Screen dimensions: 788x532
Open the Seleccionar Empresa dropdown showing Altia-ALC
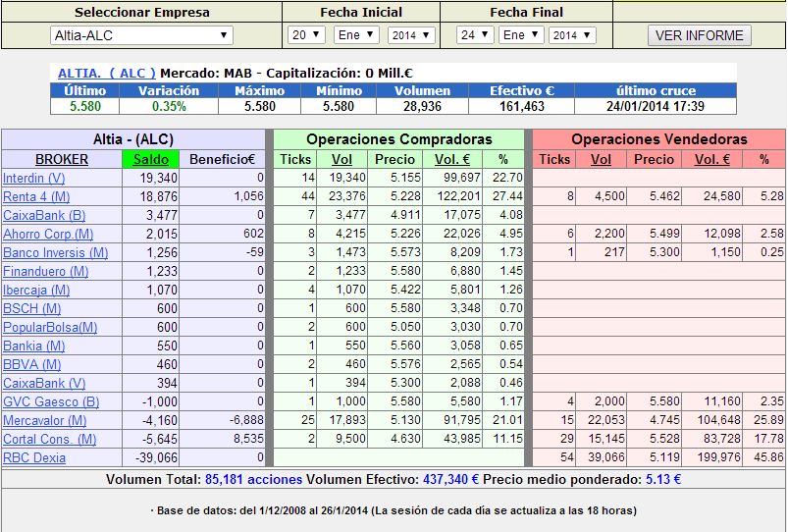[x=141, y=35]
